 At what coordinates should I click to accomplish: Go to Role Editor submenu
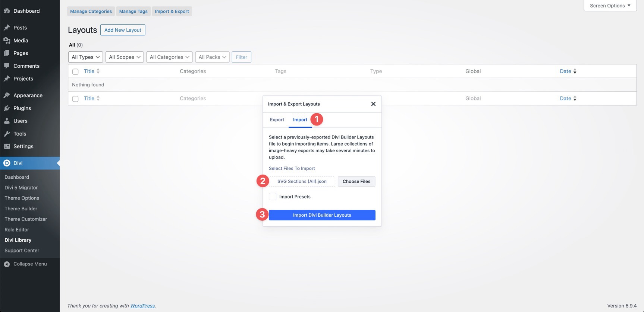tap(17, 230)
